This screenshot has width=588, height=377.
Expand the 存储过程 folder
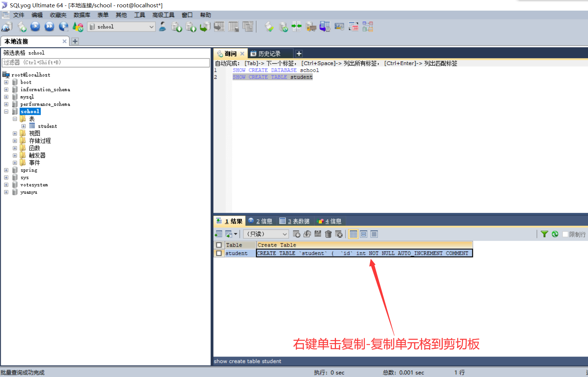15,141
